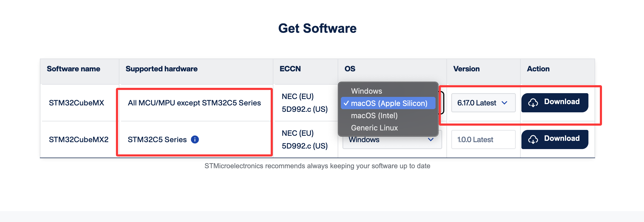
Task: Click the chevron in the 6.17.0 version selector
Action: pos(504,103)
